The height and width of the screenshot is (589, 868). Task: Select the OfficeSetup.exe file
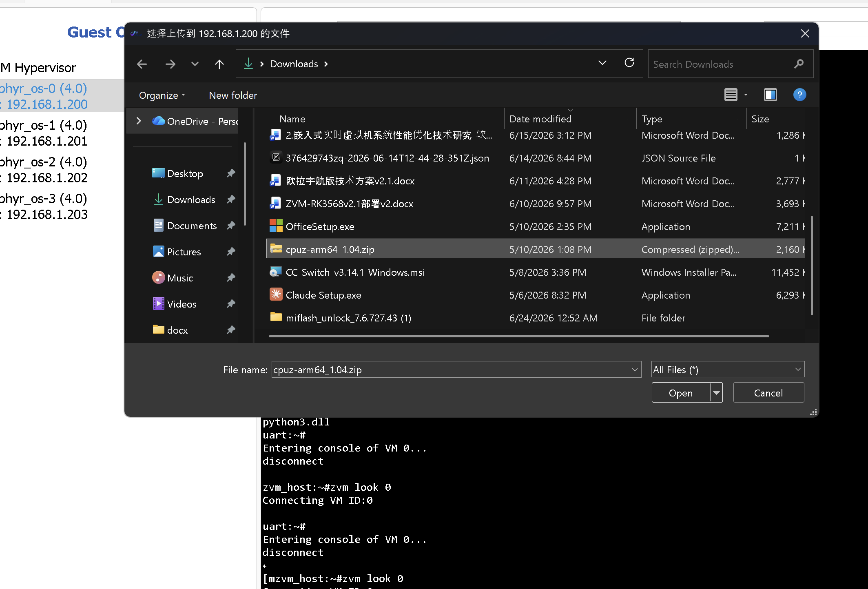pyautogui.click(x=536, y=226)
